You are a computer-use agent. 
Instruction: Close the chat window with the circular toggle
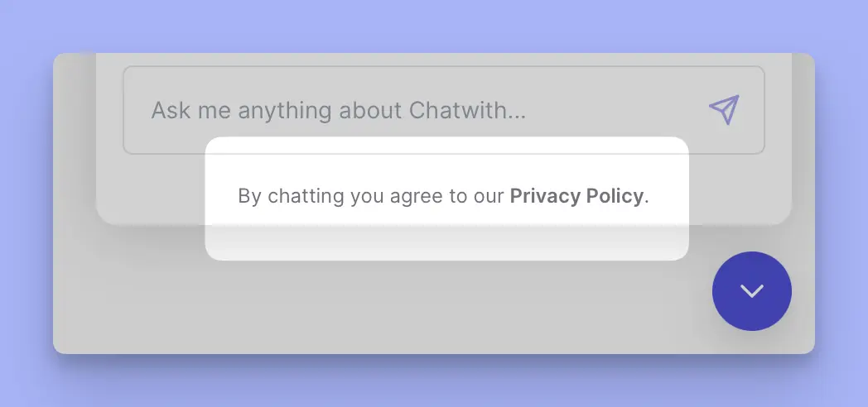coord(751,291)
